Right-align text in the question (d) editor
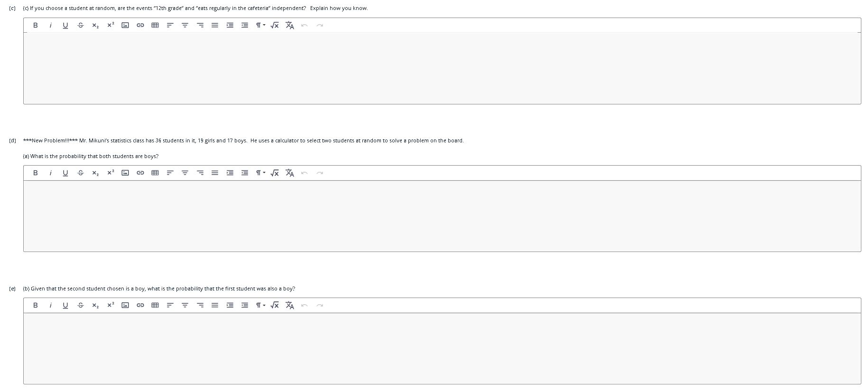The image size is (868, 392). tap(200, 173)
